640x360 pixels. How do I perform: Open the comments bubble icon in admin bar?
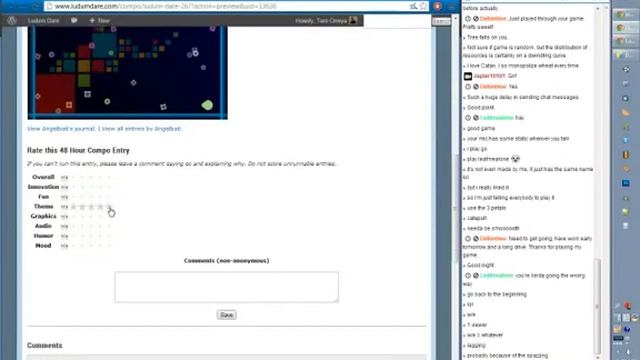(74, 20)
